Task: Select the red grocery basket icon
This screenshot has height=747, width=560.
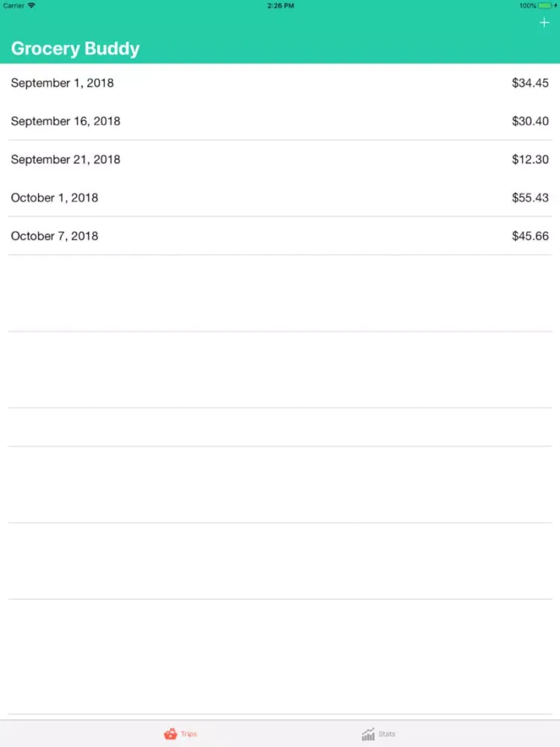Action: click(x=170, y=734)
